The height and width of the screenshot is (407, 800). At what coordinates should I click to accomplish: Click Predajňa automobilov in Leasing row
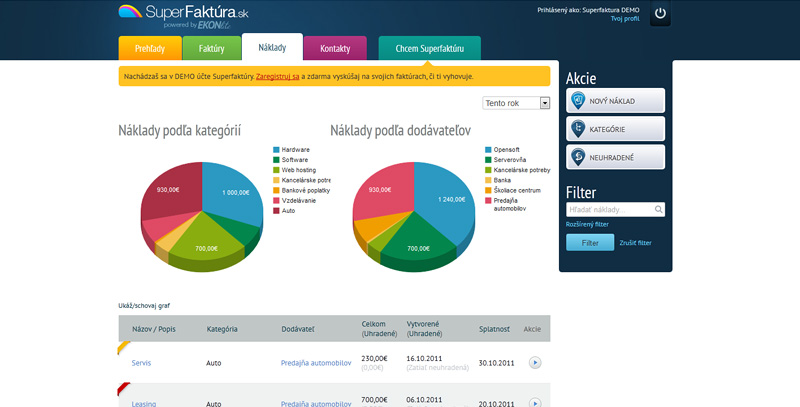pyautogui.click(x=316, y=403)
